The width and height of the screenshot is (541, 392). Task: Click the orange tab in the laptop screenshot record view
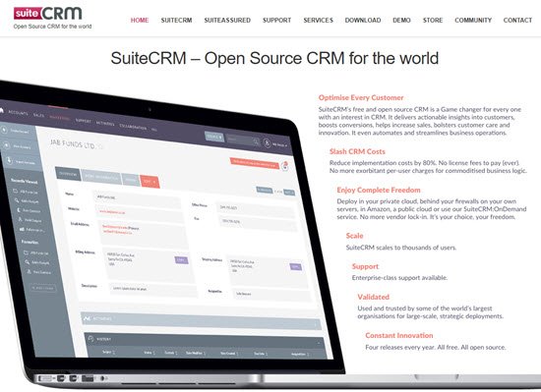pos(150,181)
